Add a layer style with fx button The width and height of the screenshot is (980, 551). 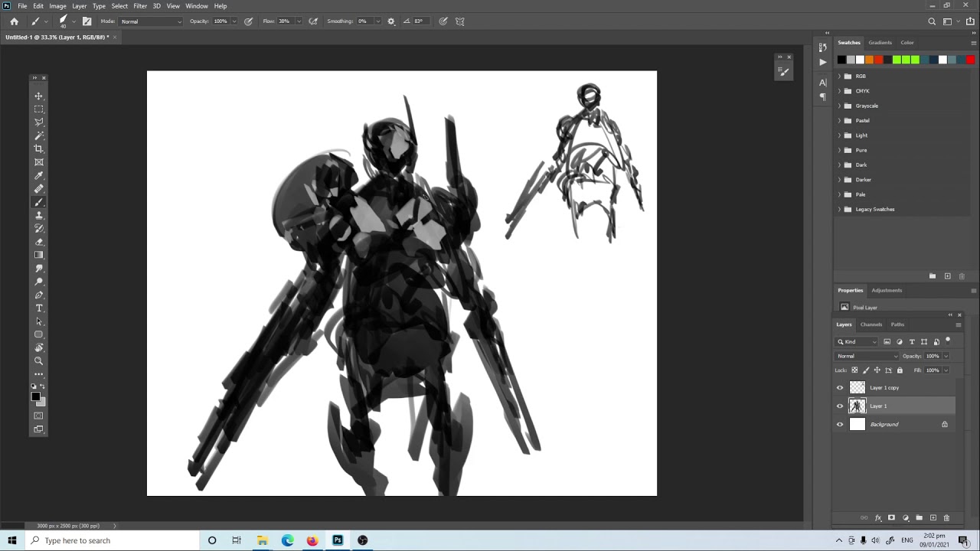pos(878,518)
